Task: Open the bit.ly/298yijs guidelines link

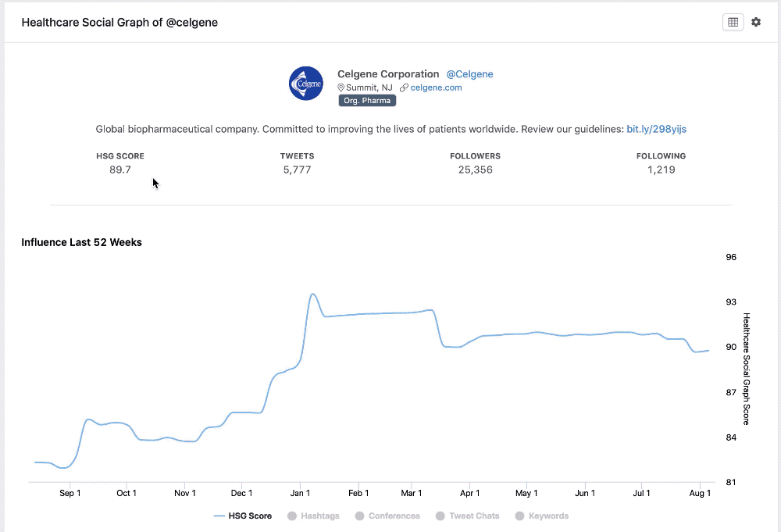Action: (657, 129)
